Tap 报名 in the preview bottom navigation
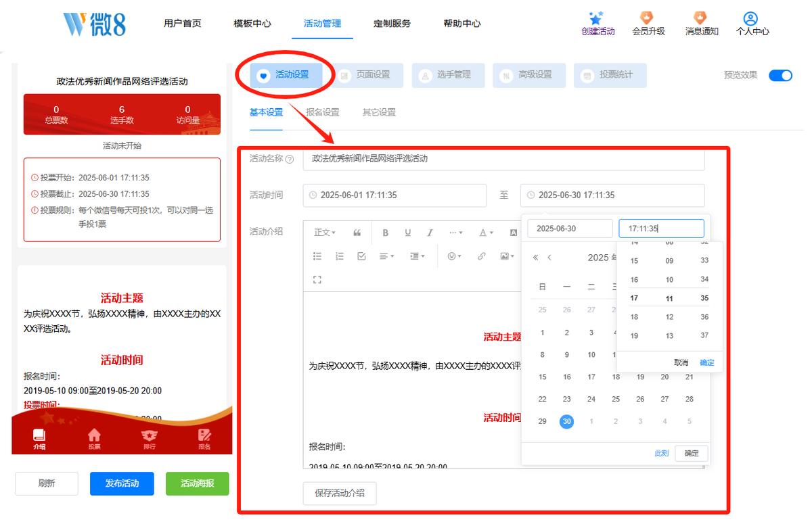The width and height of the screenshot is (812, 526). click(x=204, y=439)
